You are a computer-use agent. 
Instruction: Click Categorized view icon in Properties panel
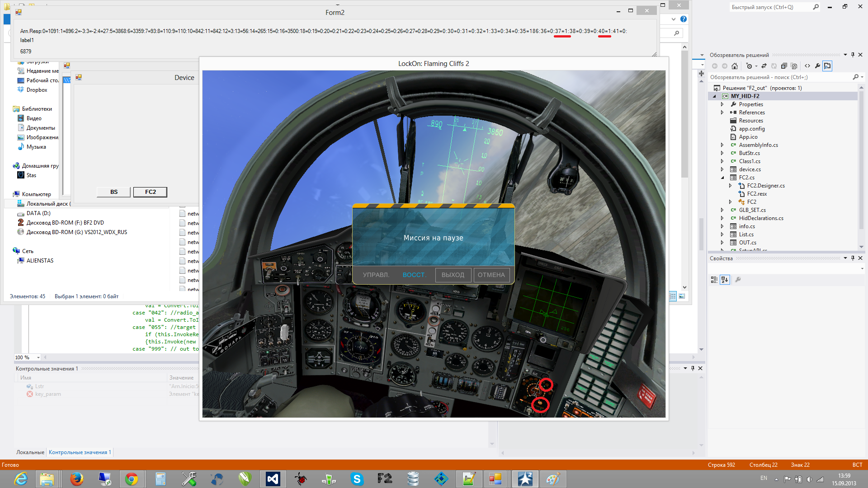(714, 280)
